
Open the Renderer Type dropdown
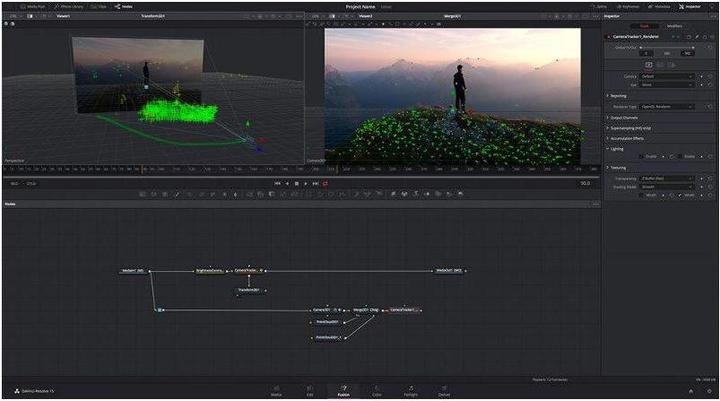667,107
